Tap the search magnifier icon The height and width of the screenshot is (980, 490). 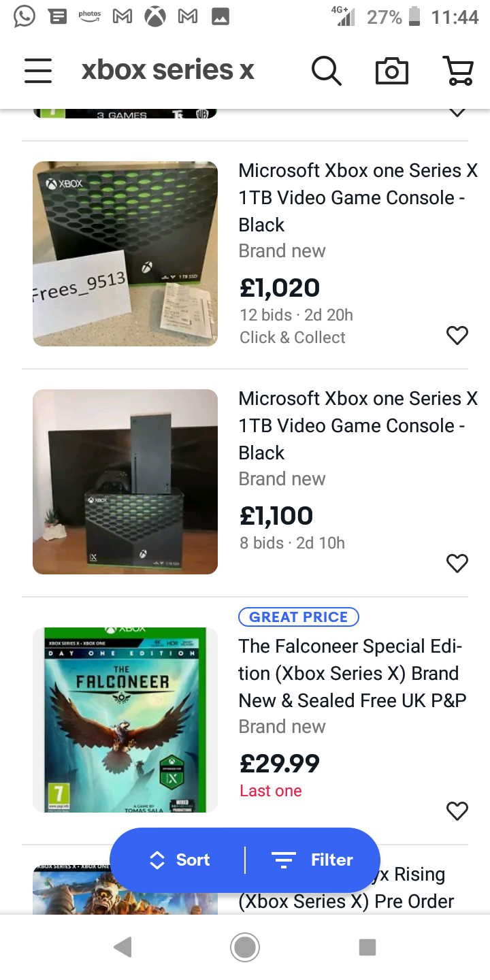(x=326, y=71)
